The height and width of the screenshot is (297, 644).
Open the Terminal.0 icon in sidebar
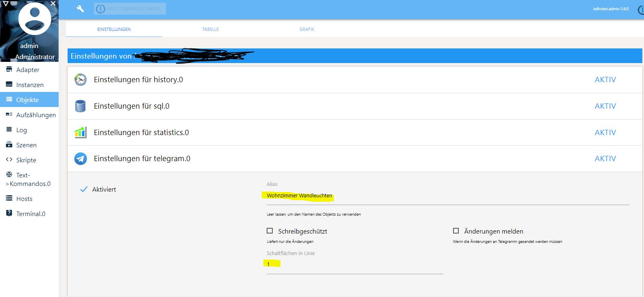[x=9, y=213]
